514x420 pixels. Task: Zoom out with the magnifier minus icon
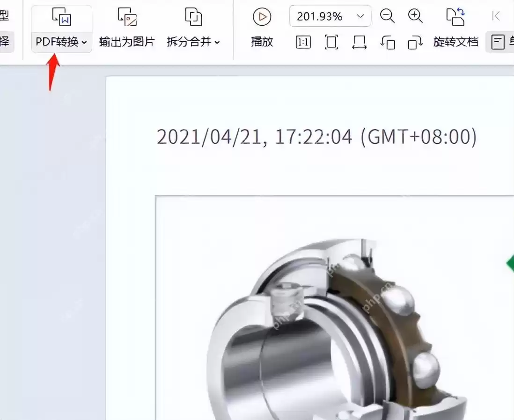point(387,16)
